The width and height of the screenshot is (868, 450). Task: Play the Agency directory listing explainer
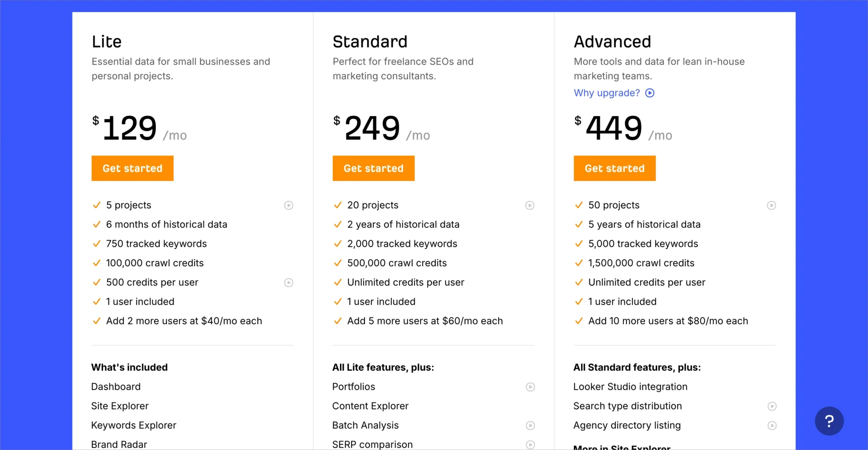click(x=772, y=426)
